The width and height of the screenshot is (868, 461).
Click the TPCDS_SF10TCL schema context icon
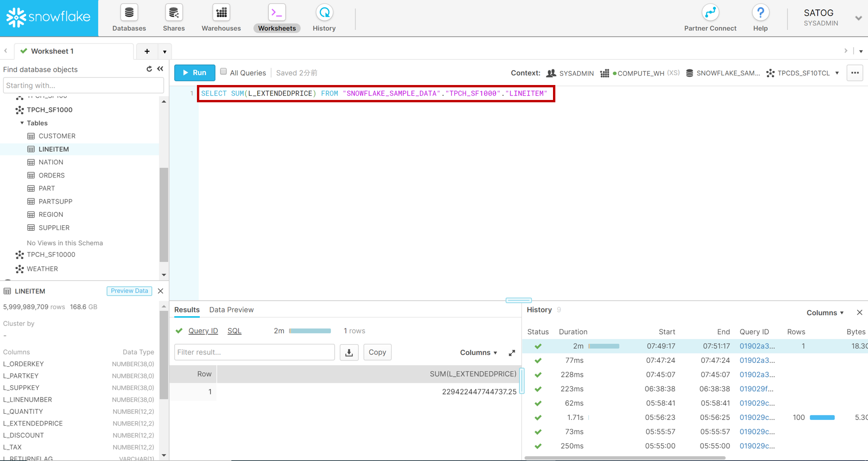770,73
